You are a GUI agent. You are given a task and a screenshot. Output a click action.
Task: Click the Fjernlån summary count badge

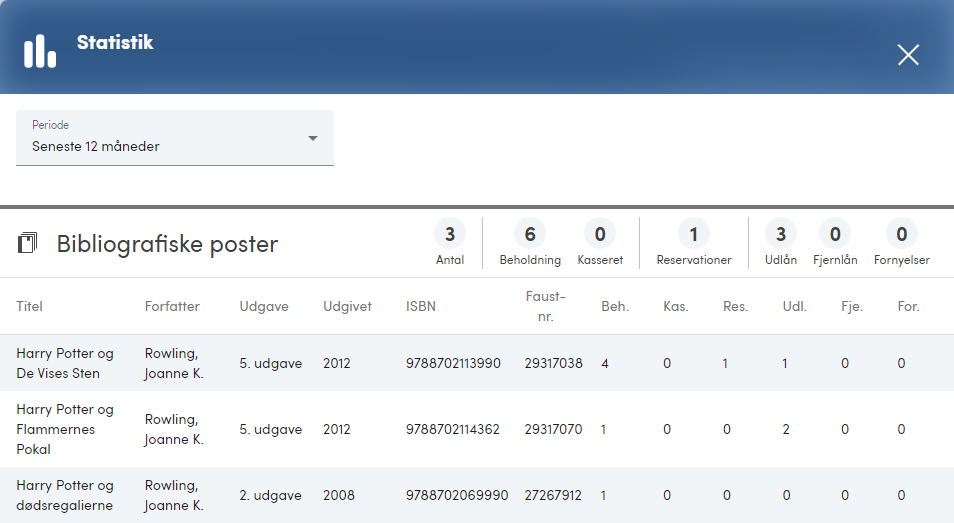click(835, 234)
